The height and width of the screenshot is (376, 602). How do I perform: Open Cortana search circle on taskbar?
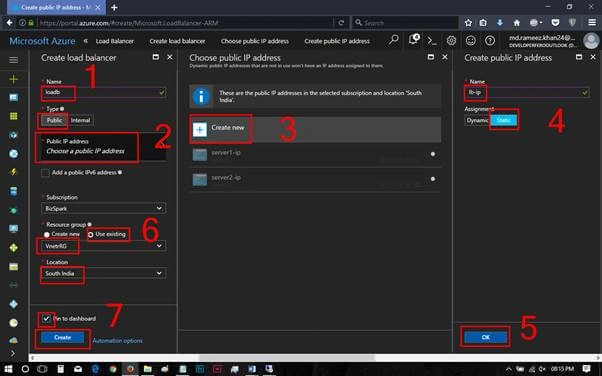point(25,369)
